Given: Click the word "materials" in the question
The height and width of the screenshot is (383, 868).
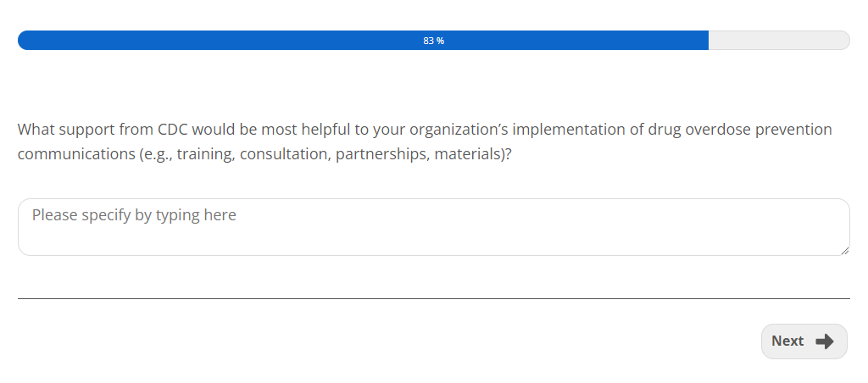Looking at the screenshot, I should [x=469, y=156].
